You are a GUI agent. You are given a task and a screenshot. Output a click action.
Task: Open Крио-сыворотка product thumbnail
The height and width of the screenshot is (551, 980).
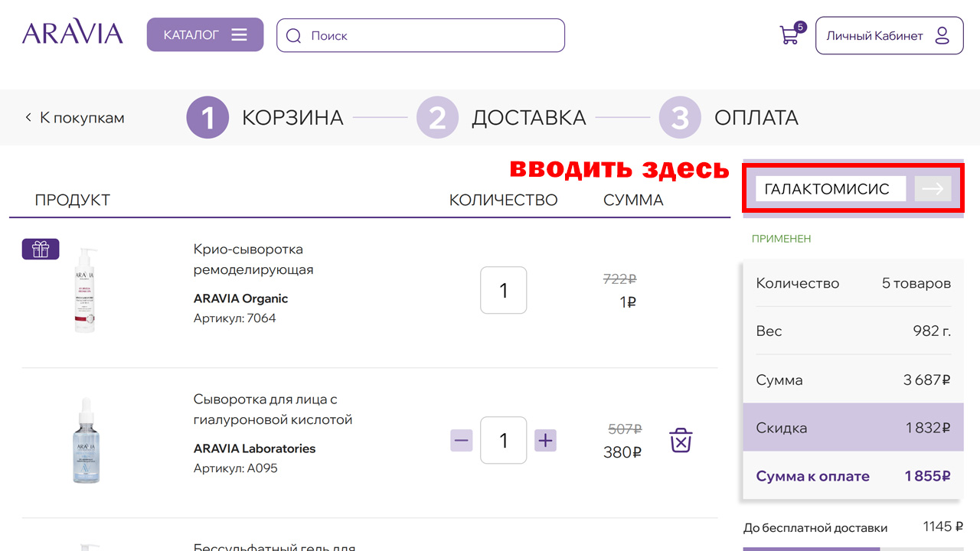point(86,289)
